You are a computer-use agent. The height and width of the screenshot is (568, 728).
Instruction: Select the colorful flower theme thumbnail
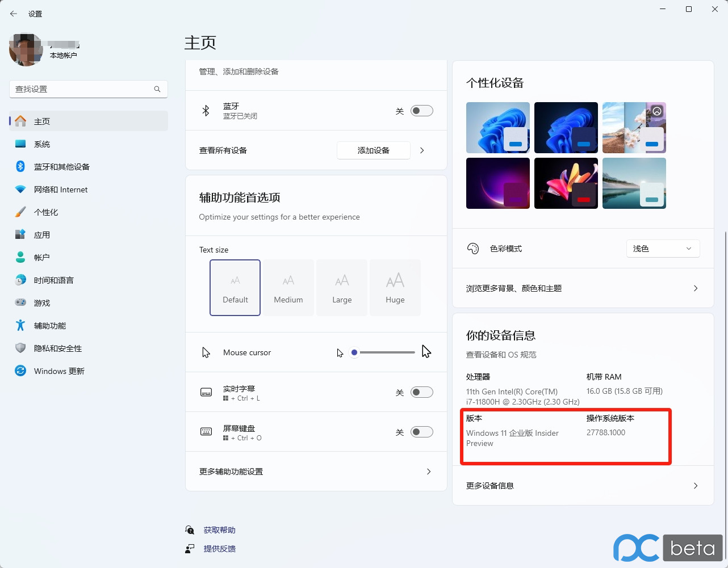(x=566, y=183)
